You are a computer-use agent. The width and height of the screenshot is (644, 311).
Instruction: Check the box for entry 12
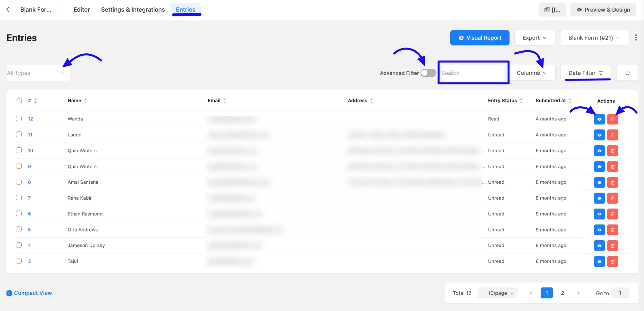click(x=19, y=118)
